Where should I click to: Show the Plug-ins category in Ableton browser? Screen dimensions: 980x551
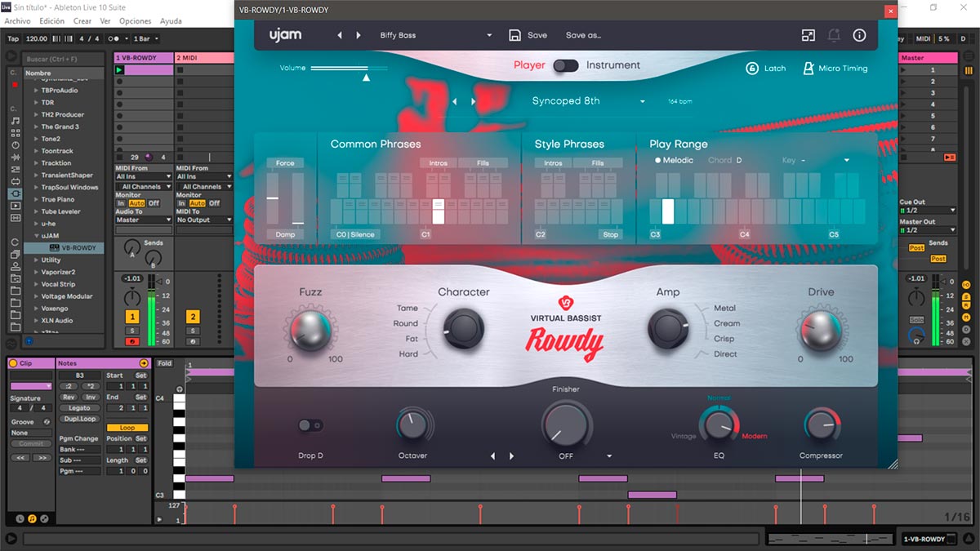(x=16, y=193)
